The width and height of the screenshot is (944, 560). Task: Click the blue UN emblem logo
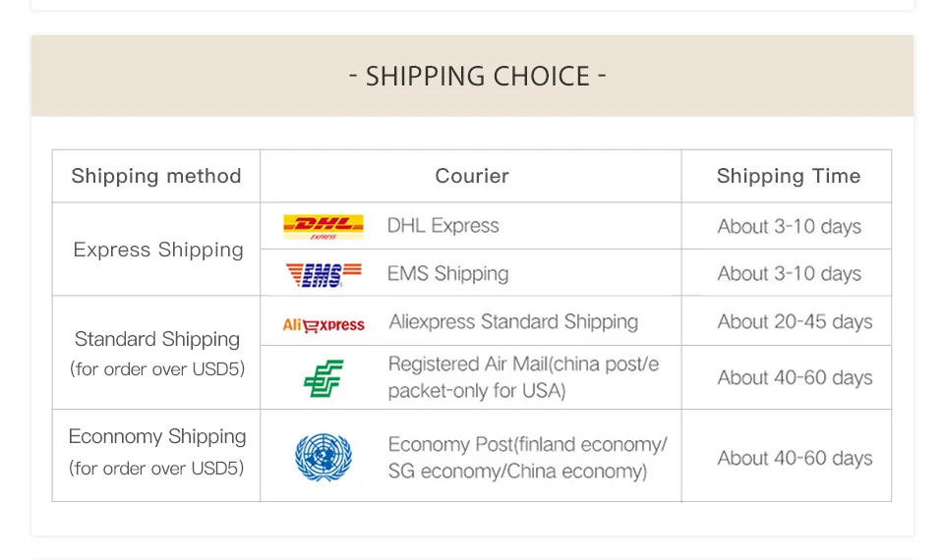pos(324,457)
